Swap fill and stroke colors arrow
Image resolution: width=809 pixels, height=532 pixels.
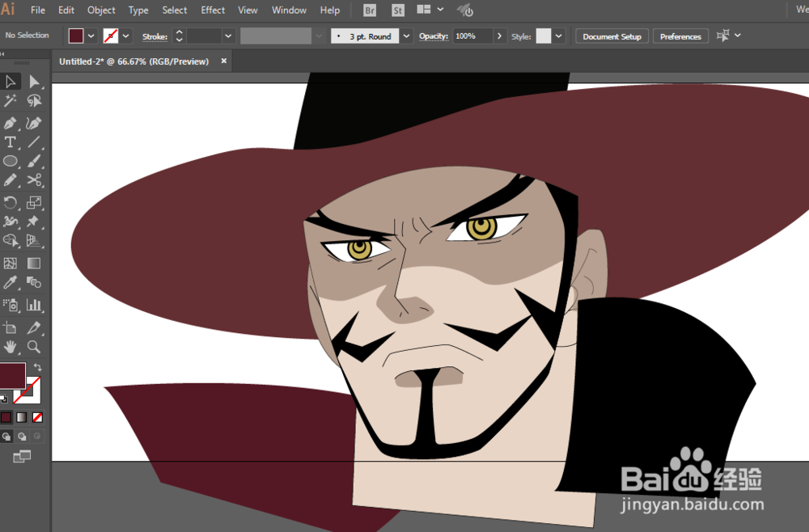point(38,367)
